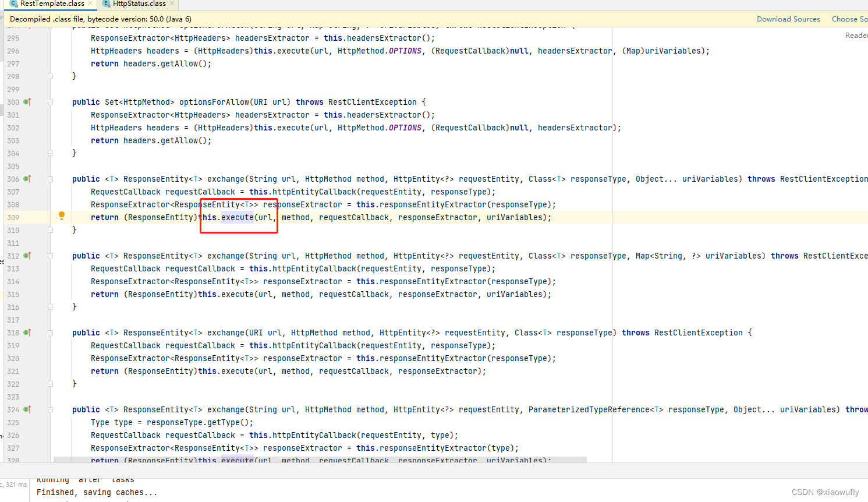Collapse the exchange method fold at line 306
The width and height of the screenshot is (868, 502).
click(50, 179)
